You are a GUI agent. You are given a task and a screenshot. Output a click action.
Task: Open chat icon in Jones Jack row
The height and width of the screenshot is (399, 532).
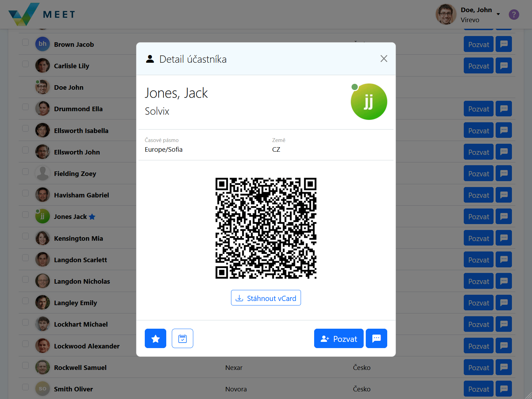coord(504,216)
